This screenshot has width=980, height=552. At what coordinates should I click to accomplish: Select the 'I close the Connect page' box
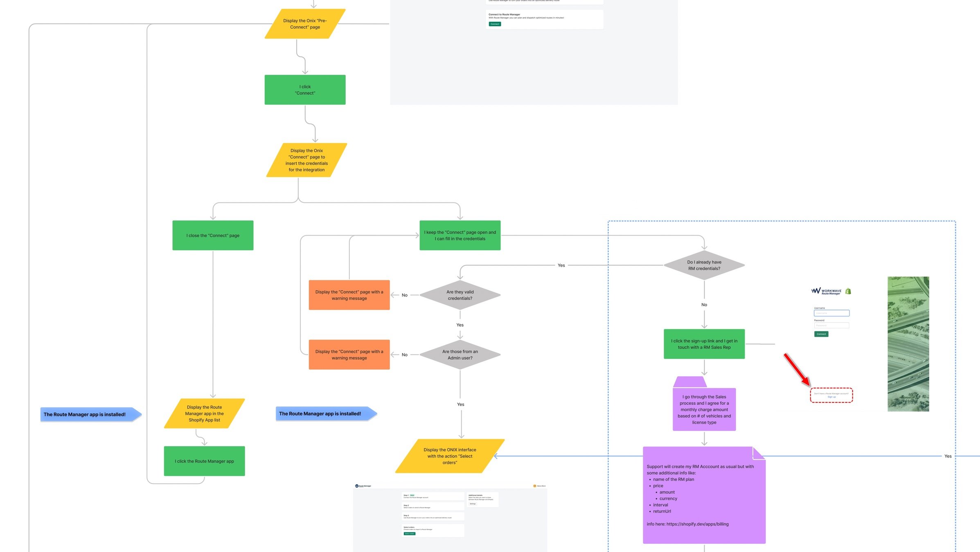(x=213, y=235)
